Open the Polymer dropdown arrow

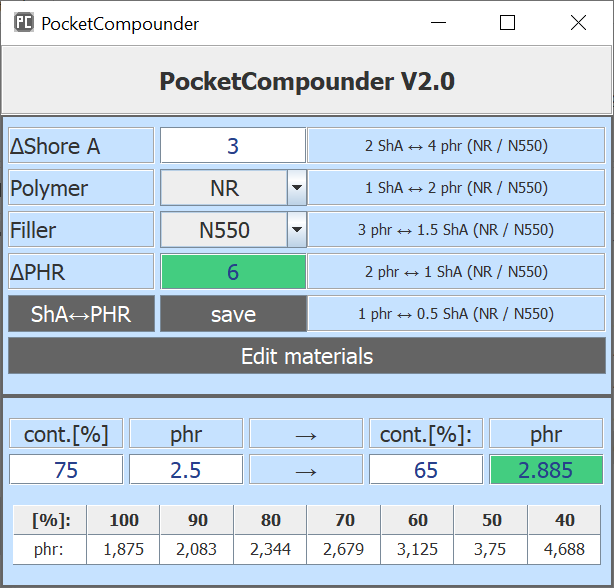[x=296, y=187]
